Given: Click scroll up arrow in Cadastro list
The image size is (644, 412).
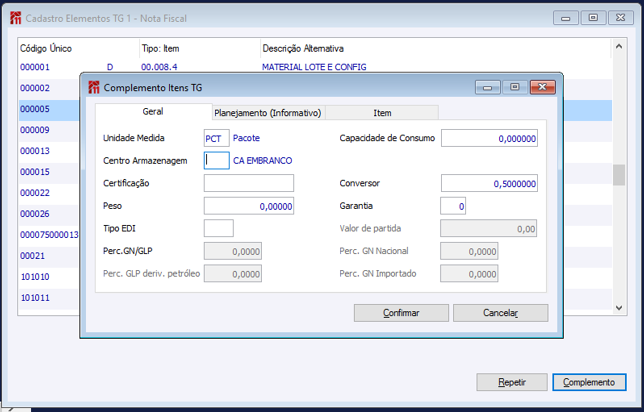Looking at the screenshot, I should pyautogui.click(x=619, y=46).
